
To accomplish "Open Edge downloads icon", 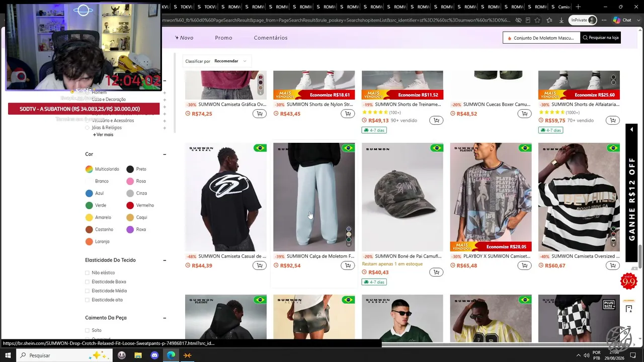I will (561, 20).
